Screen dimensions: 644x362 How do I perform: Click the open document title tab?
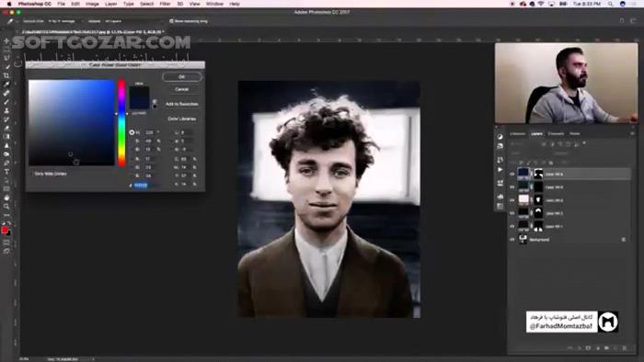tap(93, 31)
